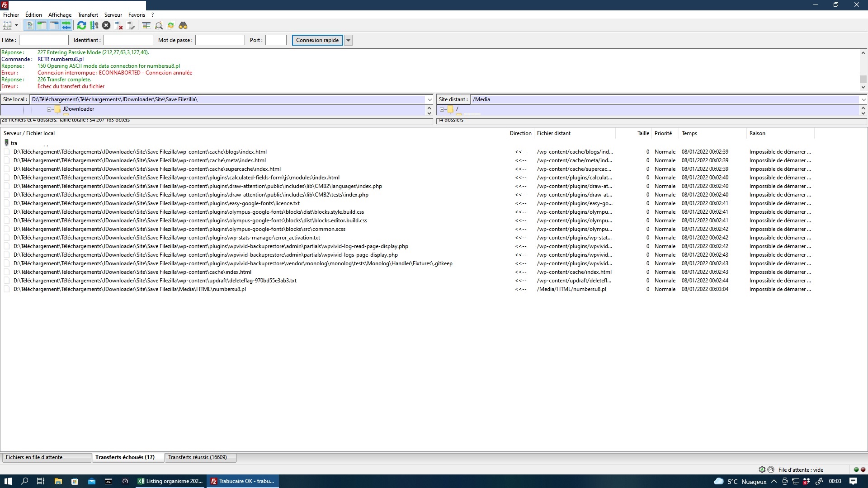Viewport: 868px width, 488px height.
Task: Click the speed limits gauge icon
Action: 771,469
